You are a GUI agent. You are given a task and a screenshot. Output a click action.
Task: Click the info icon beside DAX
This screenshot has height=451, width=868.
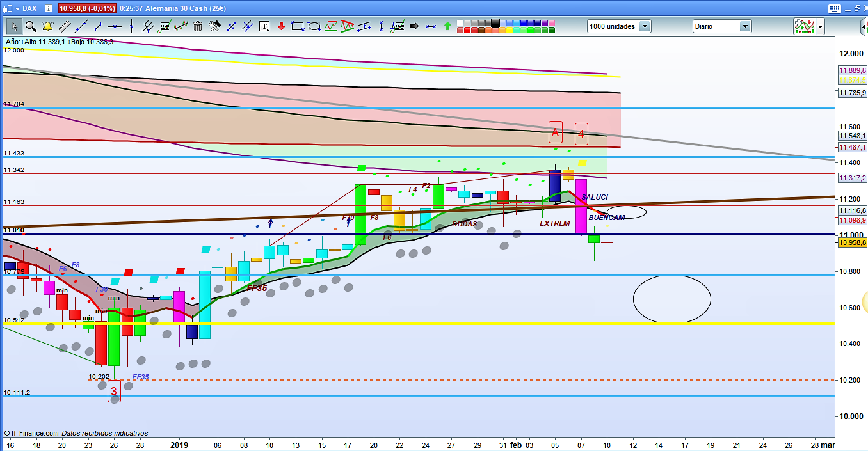49,8
